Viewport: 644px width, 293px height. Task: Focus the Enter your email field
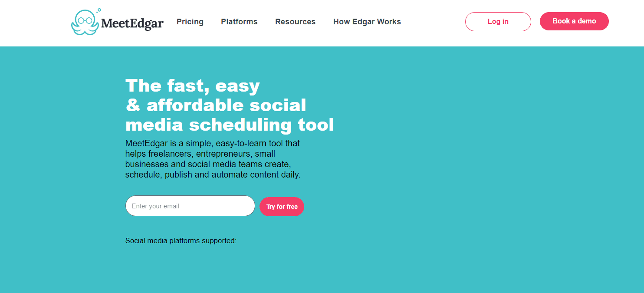[190, 206]
